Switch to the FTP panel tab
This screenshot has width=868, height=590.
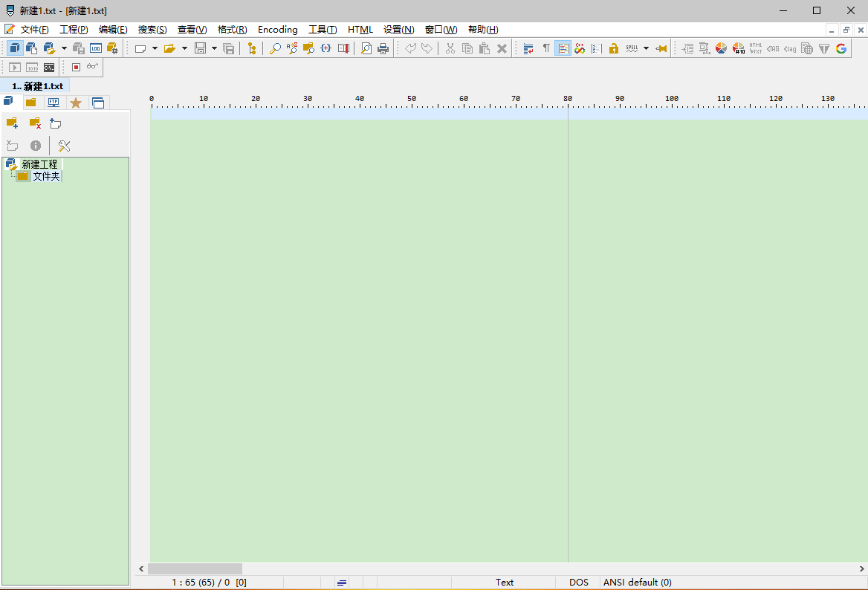pos(54,103)
